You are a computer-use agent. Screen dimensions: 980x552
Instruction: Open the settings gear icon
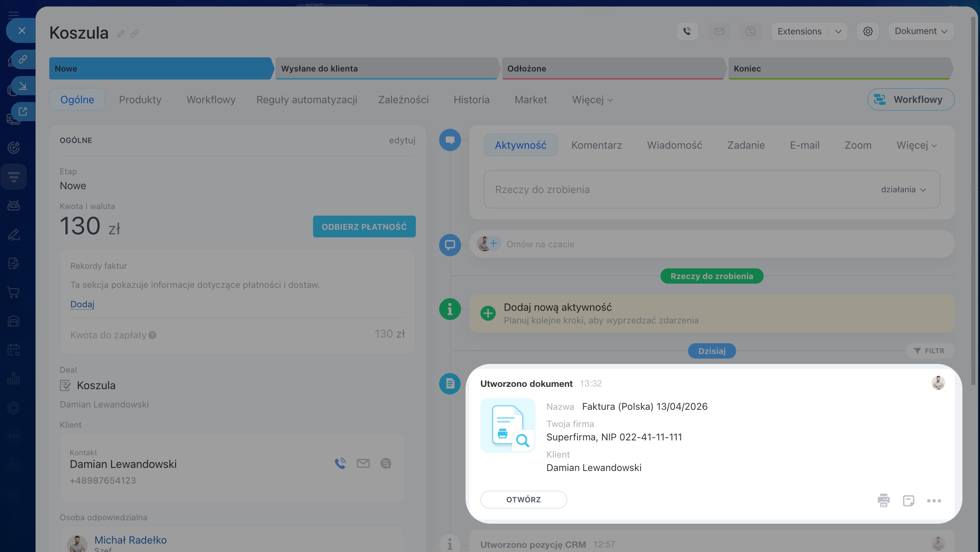pos(868,31)
